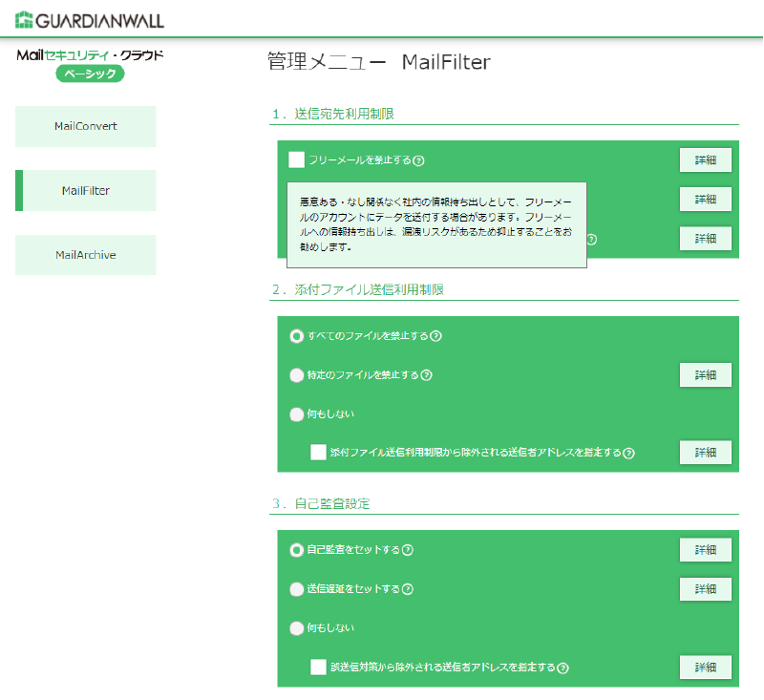764x700 pixels.
Task: Click help icon beside 特定のファイルを禁止する
Action: coord(426,375)
